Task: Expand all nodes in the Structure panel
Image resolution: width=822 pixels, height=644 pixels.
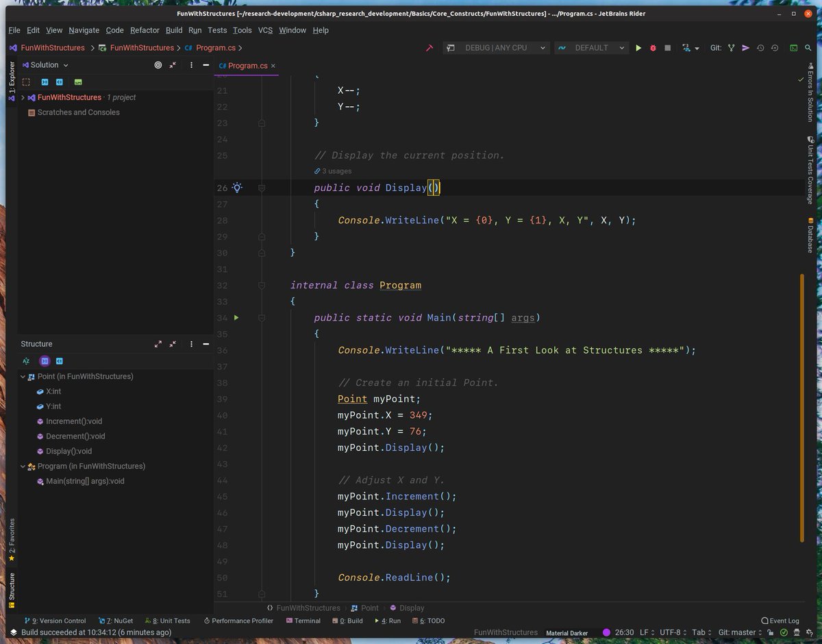Action: coord(158,344)
